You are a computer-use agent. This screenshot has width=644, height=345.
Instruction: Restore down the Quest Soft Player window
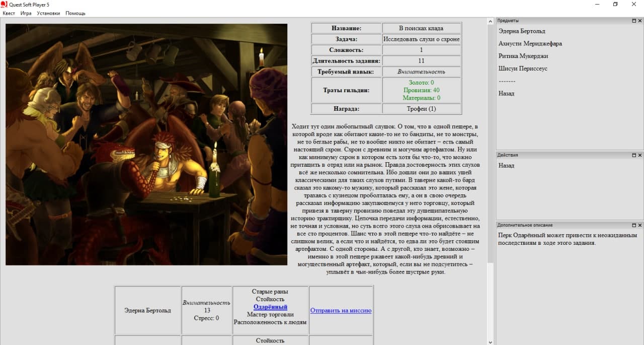pyautogui.click(x=615, y=4)
